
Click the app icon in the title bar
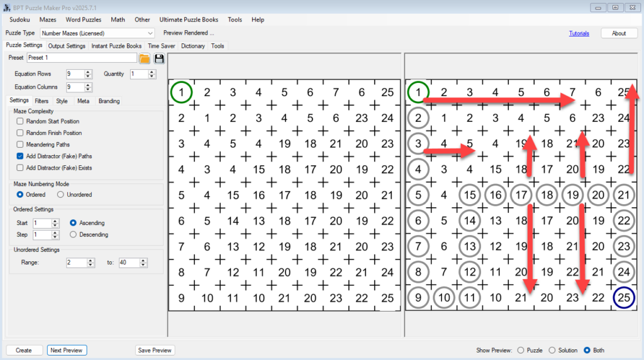(6, 7)
